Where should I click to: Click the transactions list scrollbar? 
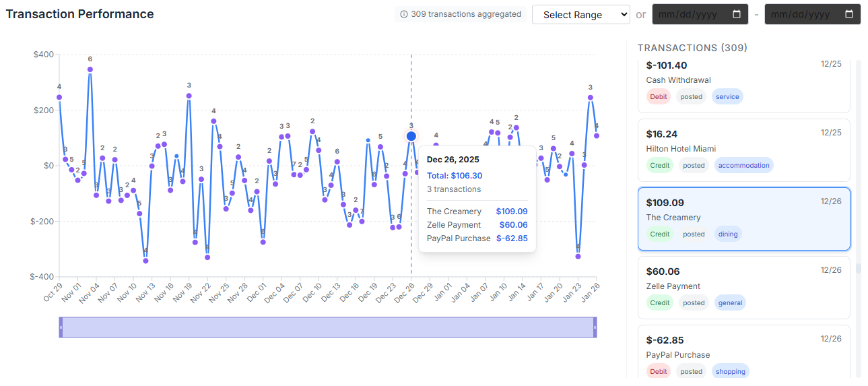point(858,268)
